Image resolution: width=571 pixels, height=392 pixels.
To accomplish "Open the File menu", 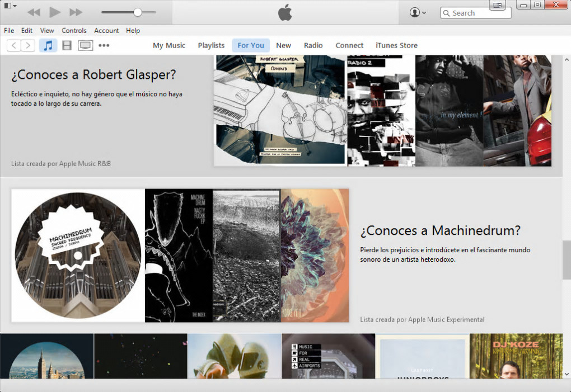I will [9, 31].
